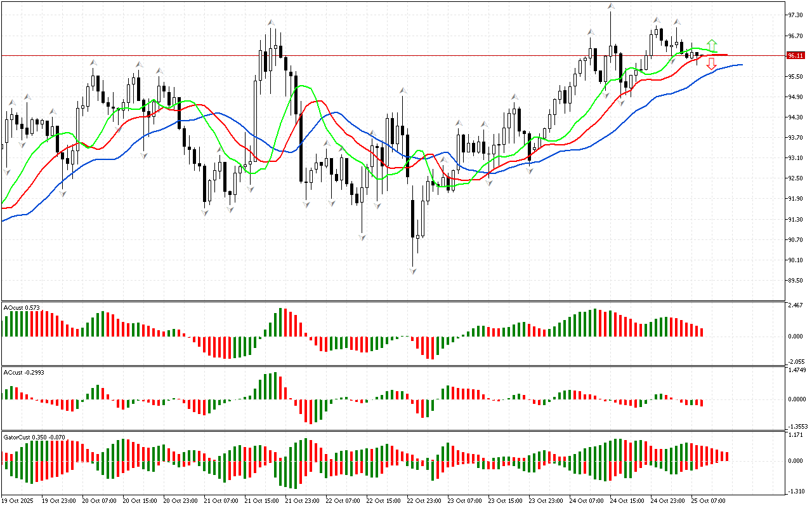
Task: Select the lowest down-fractal marker on the chart
Action: (413, 271)
